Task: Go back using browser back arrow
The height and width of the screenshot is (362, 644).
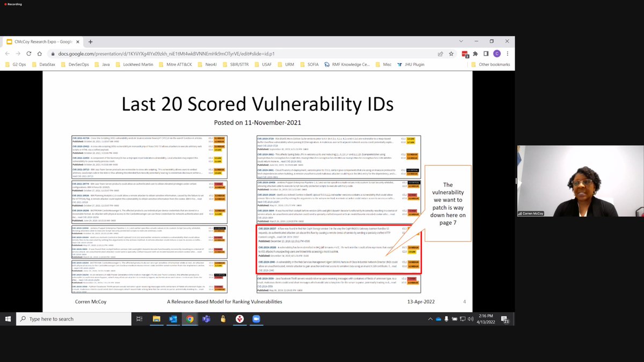Action: click(8, 54)
